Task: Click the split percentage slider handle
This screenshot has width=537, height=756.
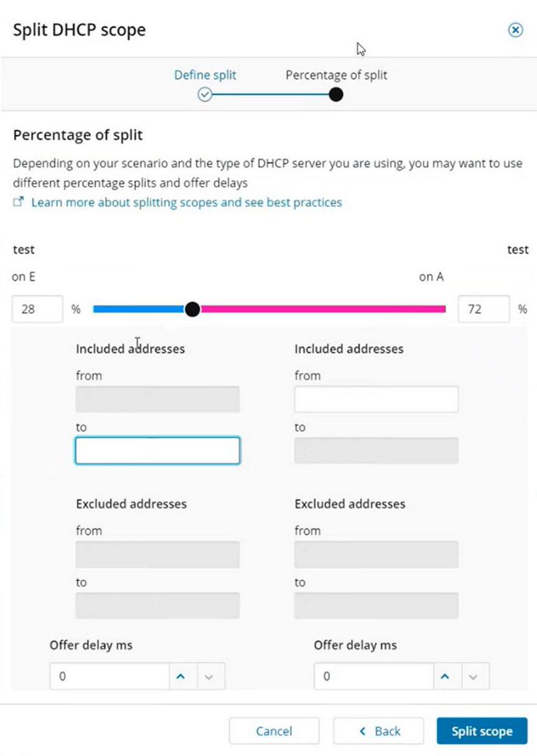Action: point(192,309)
